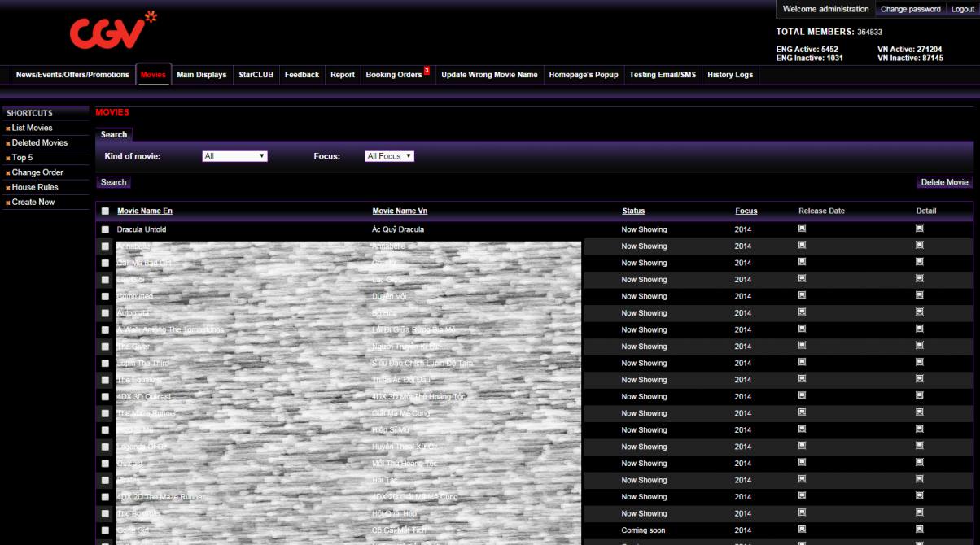Switch to the StarCLUB menu tab

[x=256, y=75]
